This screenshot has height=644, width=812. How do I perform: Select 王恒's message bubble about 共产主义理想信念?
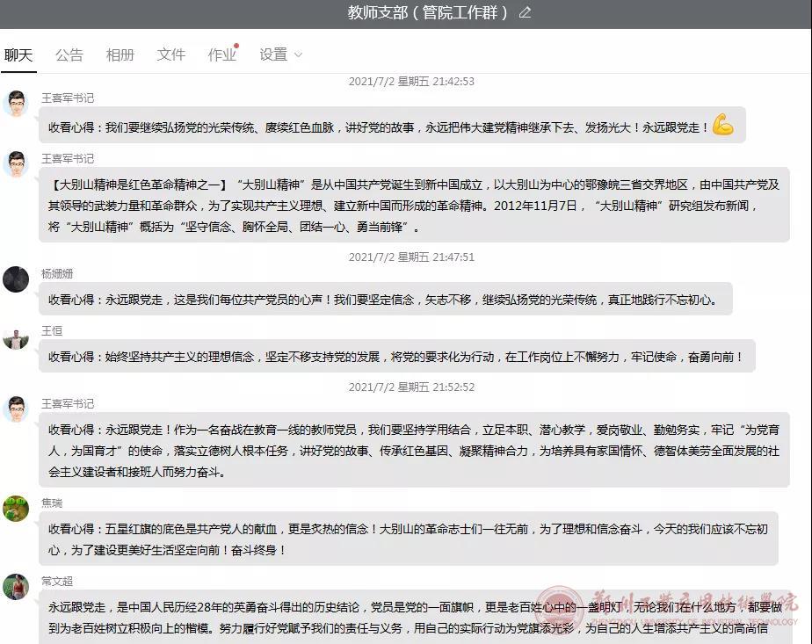point(396,357)
